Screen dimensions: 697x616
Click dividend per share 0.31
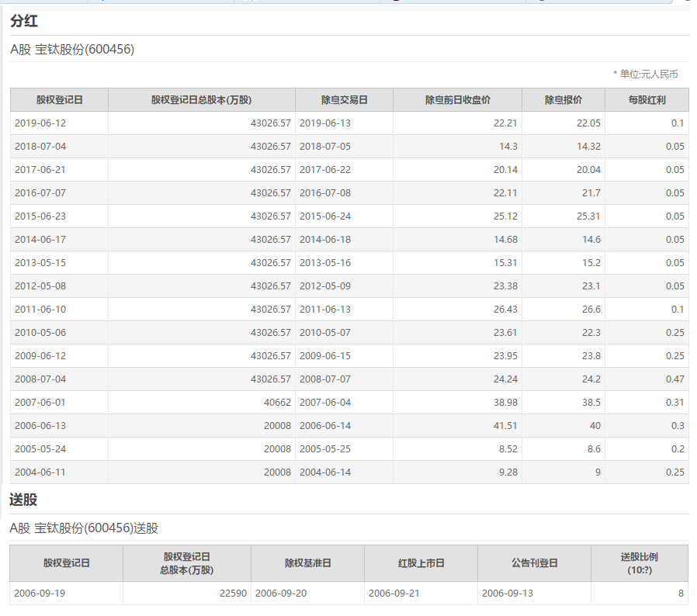[674, 402]
